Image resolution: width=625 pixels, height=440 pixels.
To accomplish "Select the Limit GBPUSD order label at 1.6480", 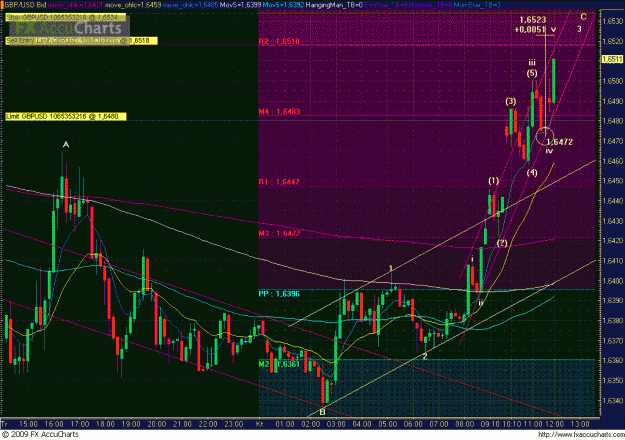I will 66,116.
